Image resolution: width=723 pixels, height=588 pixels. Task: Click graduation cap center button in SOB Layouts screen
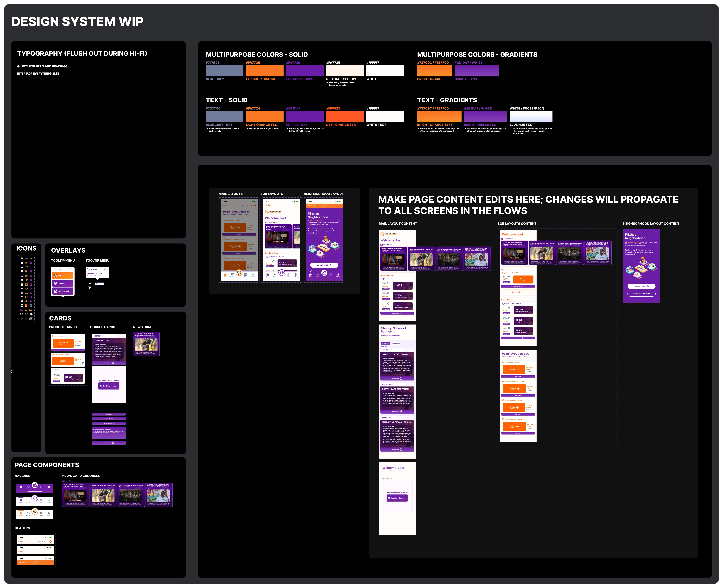[282, 273]
